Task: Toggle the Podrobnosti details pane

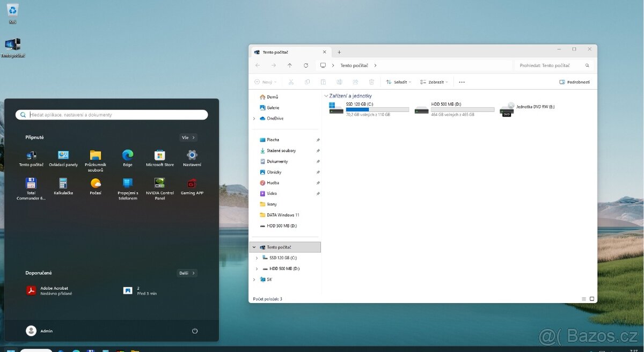Action: coord(574,82)
